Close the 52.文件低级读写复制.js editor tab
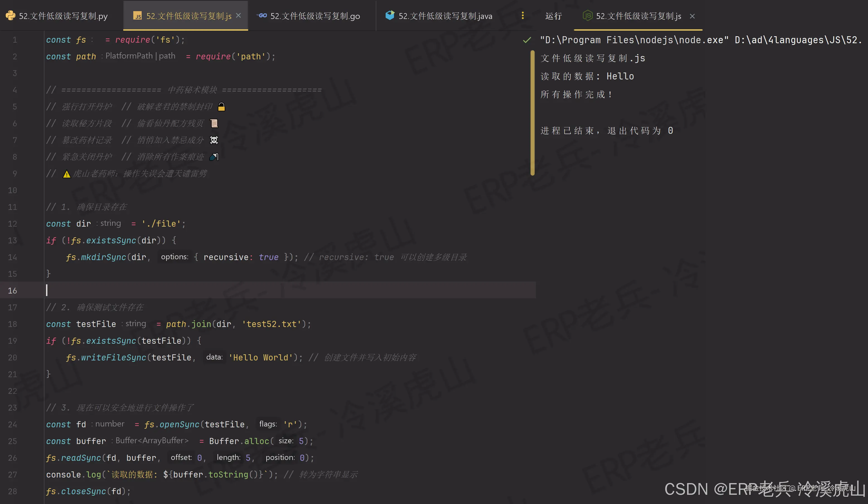 point(238,16)
